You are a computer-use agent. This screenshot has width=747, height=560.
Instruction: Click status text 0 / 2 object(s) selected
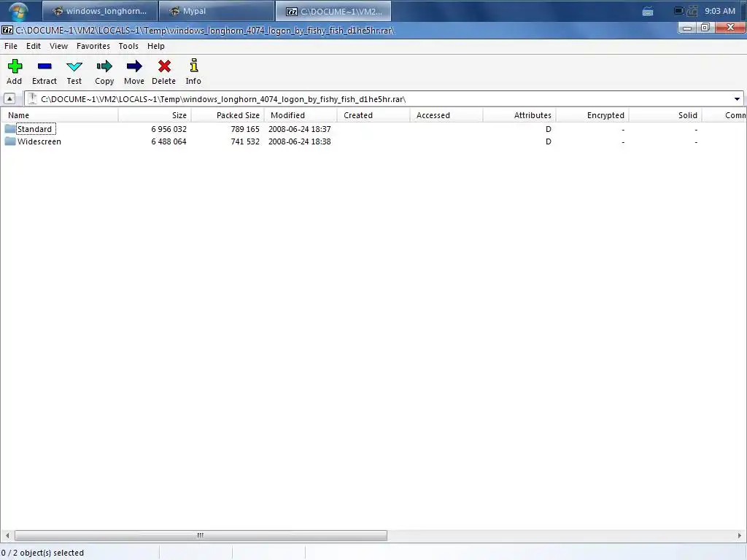coord(42,553)
